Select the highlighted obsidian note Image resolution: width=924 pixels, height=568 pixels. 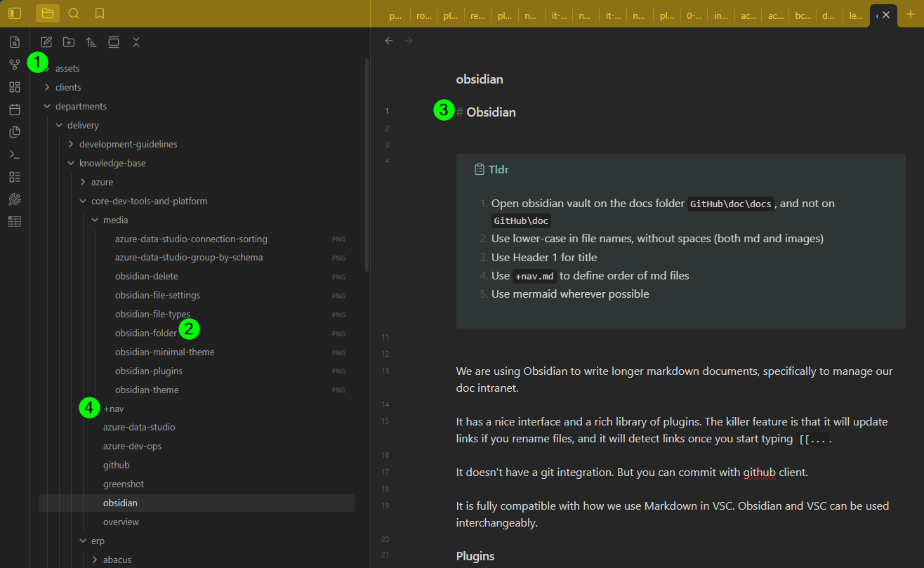197,503
